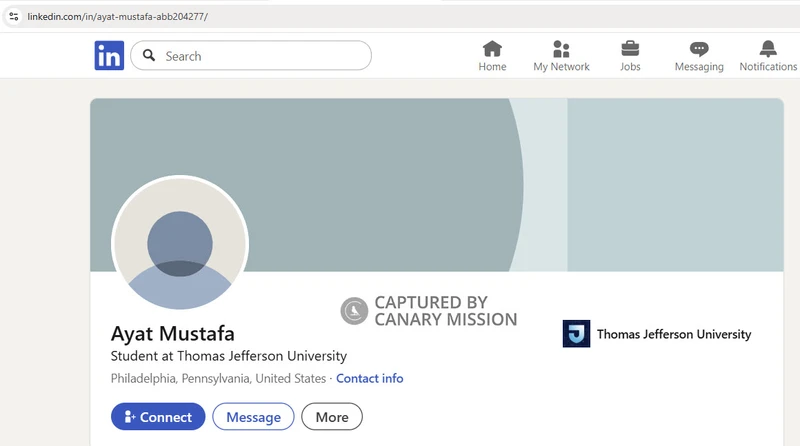Select the My Network menu label

click(x=561, y=66)
